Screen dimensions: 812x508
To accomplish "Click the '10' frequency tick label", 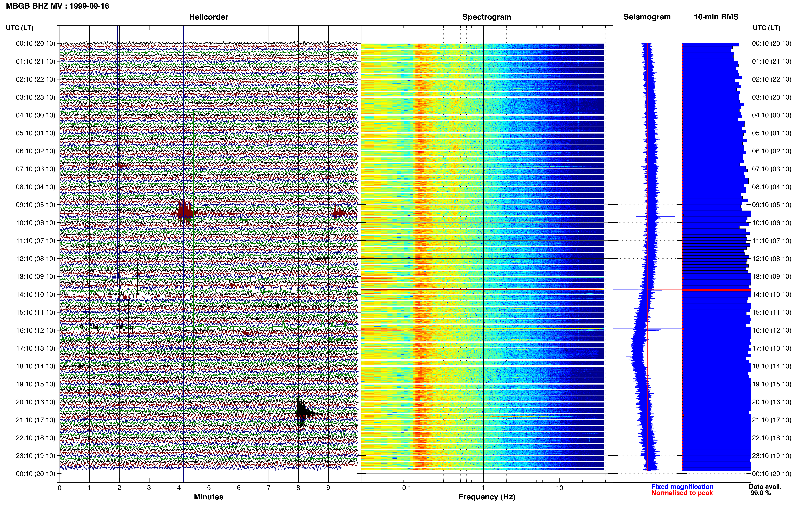I will click(x=559, y=488).
